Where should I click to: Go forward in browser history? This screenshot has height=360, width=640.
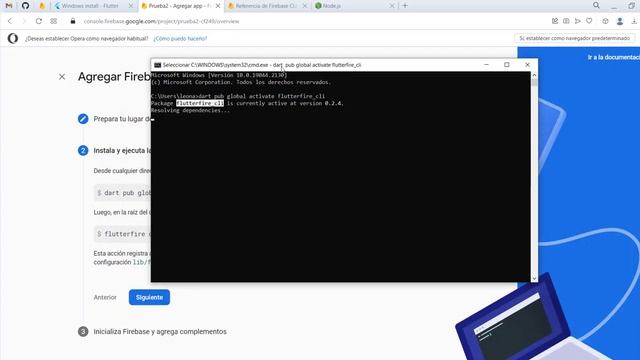tap(24, 21)
